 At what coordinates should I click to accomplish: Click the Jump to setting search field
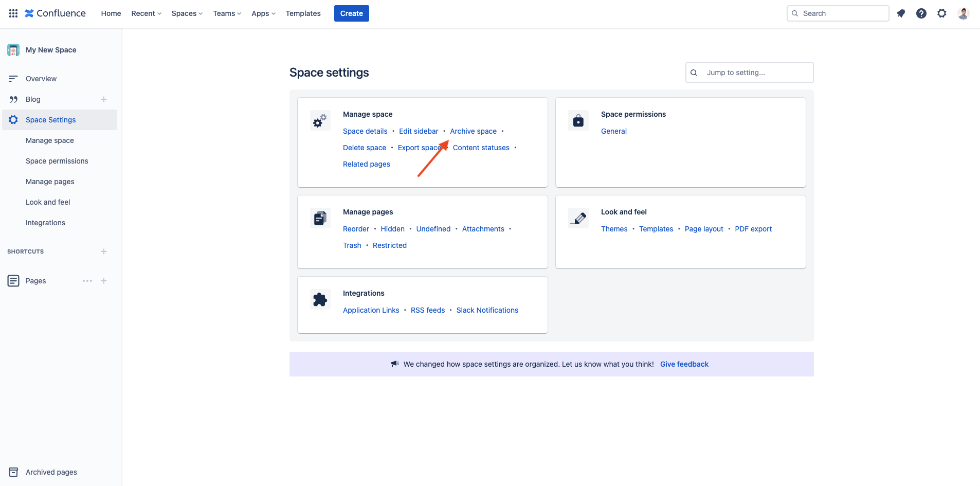[749, 72]
